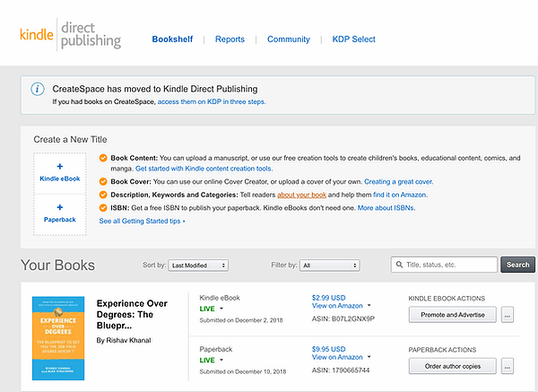
Task: Click the Promote and Advertise button
Action: 453,315
